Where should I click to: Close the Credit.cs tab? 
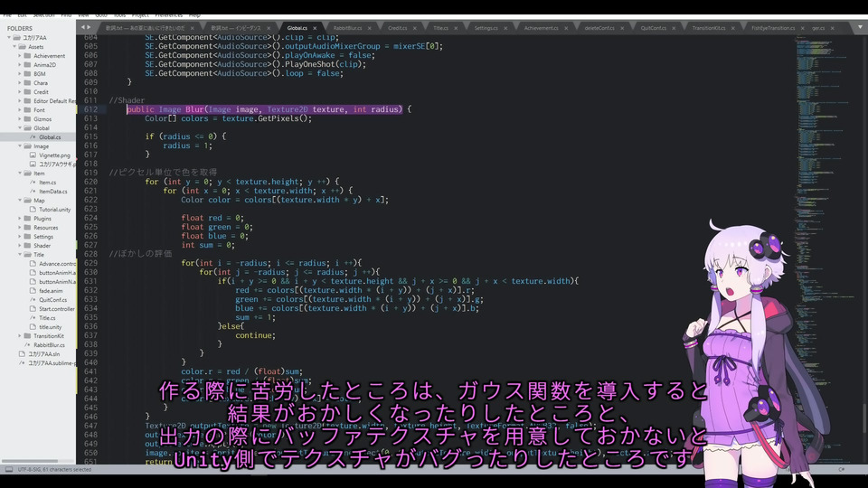415,28
